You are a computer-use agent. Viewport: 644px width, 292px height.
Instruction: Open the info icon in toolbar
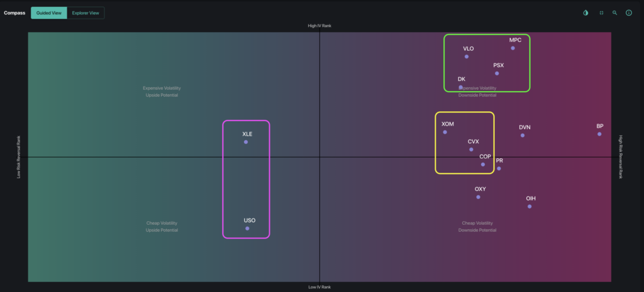629,13
